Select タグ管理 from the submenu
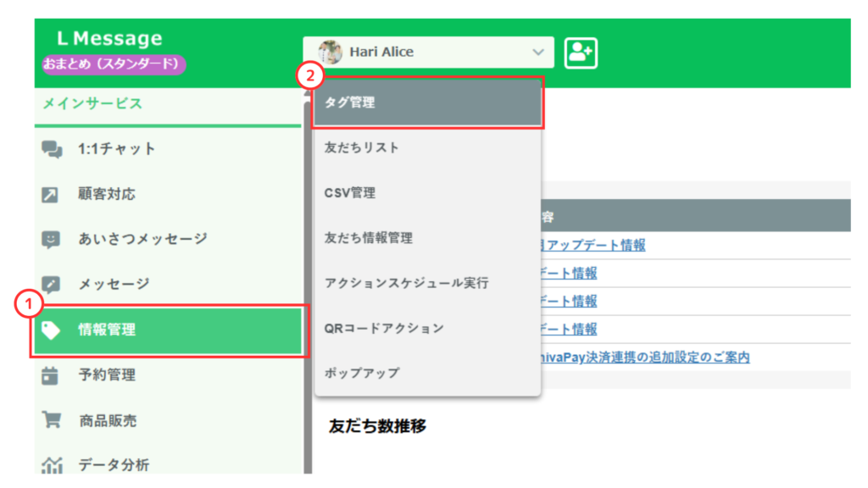This screenshot has height=488, width=868. [427, 103]
